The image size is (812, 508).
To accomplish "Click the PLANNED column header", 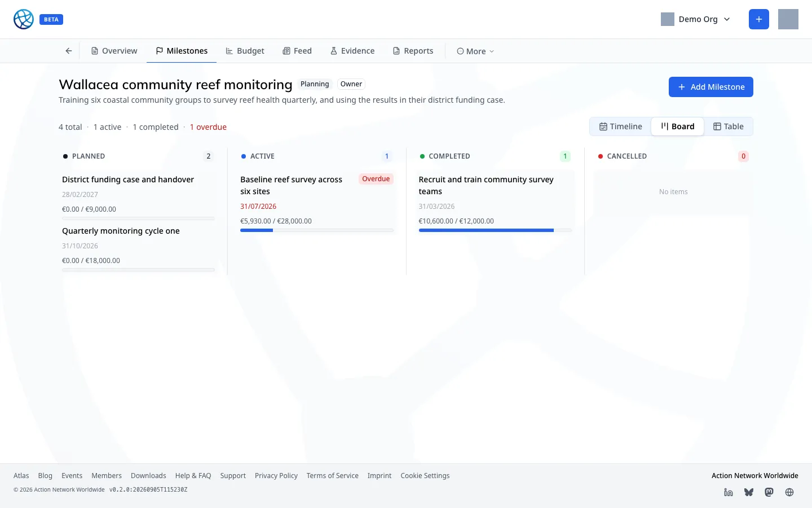I will [89, 156].
